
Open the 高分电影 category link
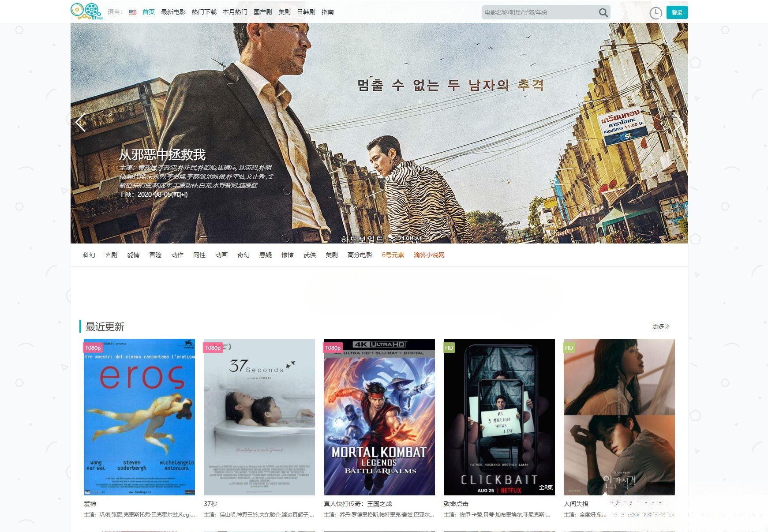click(x=360, y=255)
